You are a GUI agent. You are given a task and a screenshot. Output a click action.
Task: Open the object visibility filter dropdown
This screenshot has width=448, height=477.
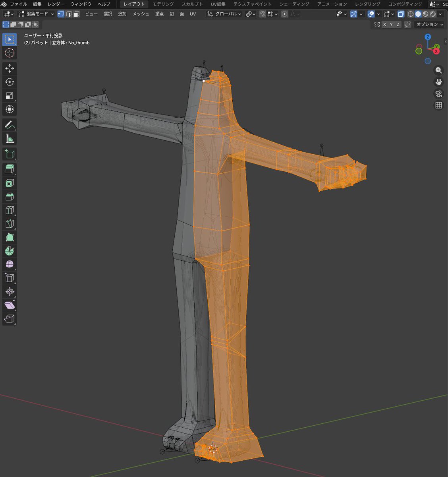pos(342,14)
